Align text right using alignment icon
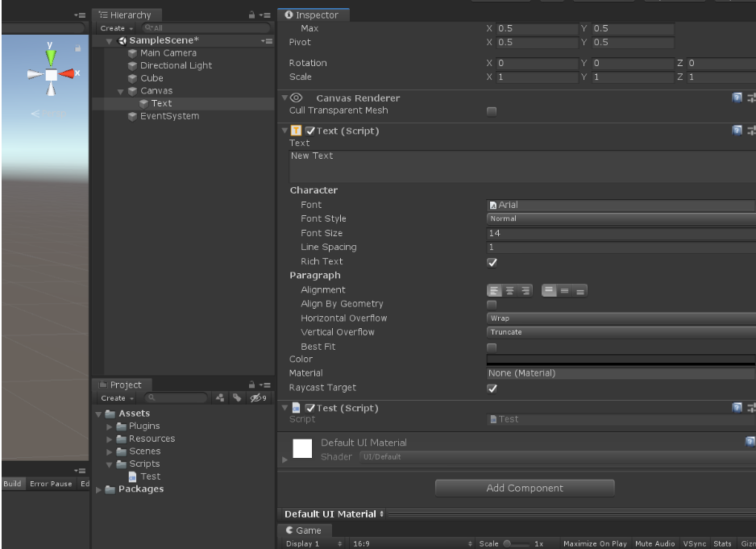 pos(524,289)
